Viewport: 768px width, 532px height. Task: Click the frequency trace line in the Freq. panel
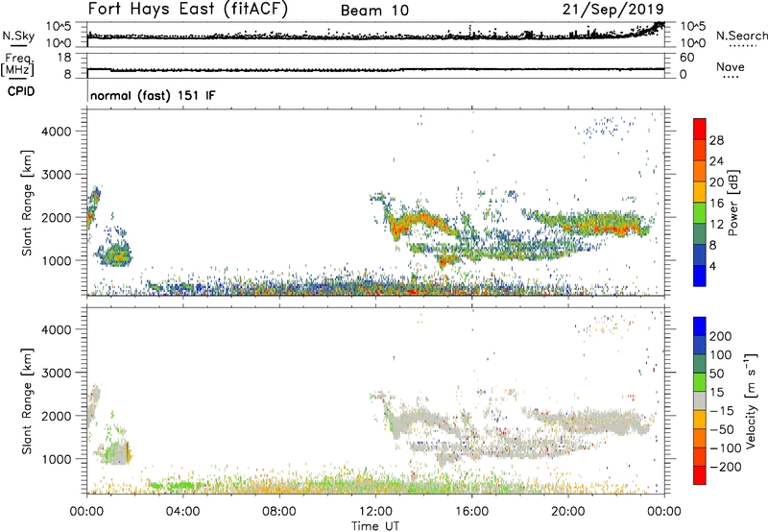tap(375, 69)
